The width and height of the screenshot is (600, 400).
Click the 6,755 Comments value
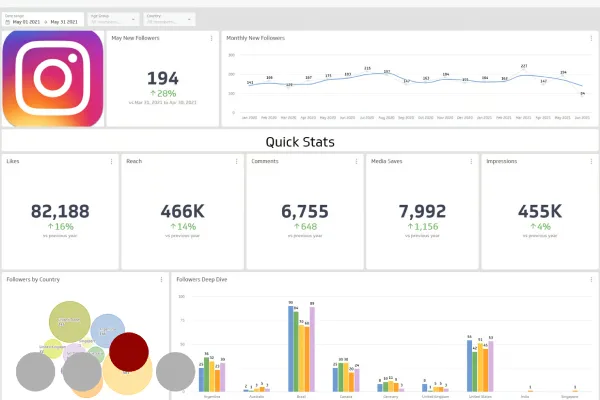tap(305, 211)
